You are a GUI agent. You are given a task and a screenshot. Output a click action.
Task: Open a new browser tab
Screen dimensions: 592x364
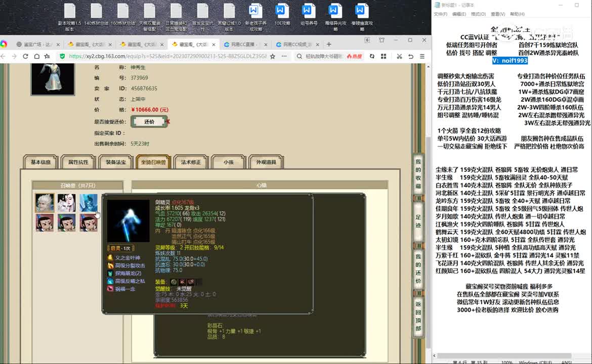pos(329,44)
